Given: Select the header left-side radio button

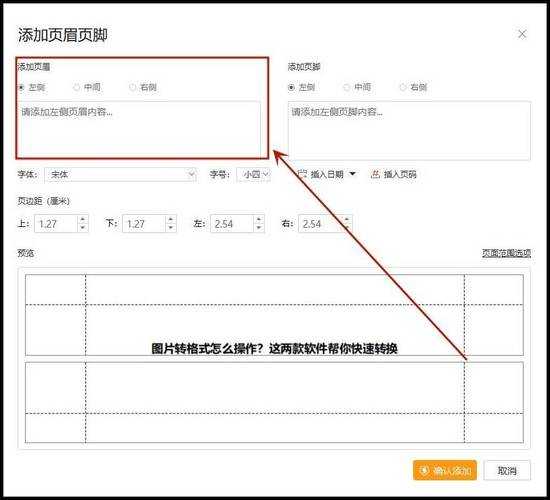Looking at the screenshot, I should pos(22,87).
